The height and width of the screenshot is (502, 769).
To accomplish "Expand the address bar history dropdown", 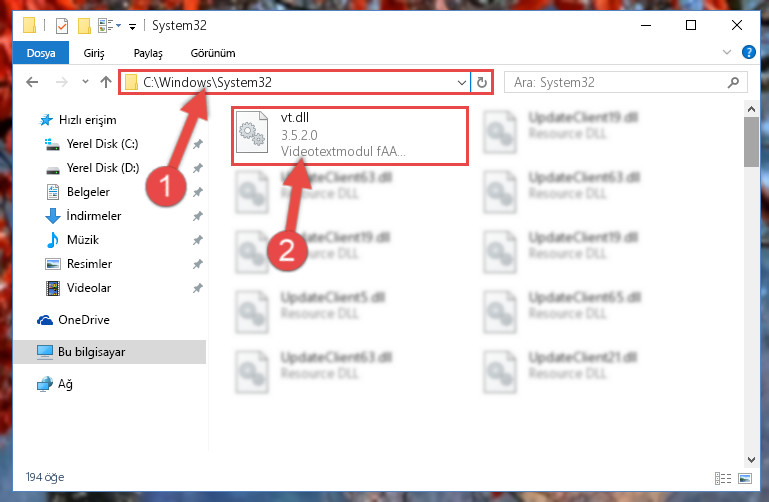I will tap(461, 82).
